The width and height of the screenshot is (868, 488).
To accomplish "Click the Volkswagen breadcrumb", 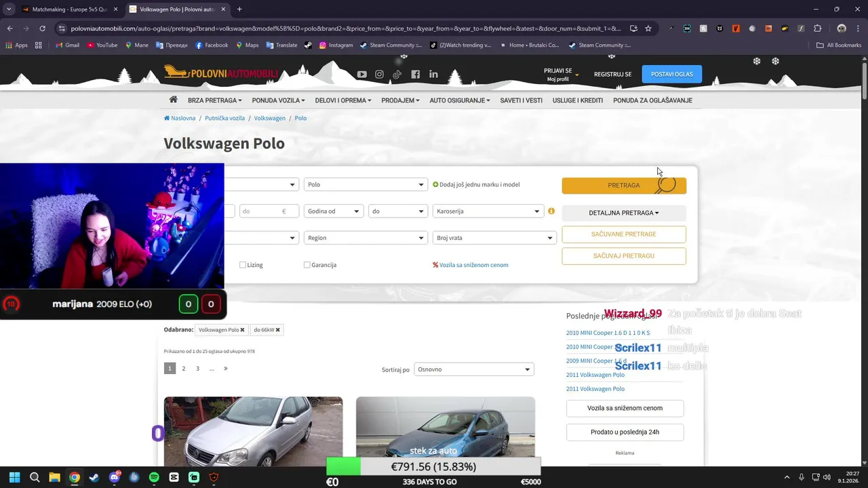I will click(x=270, y=118).
